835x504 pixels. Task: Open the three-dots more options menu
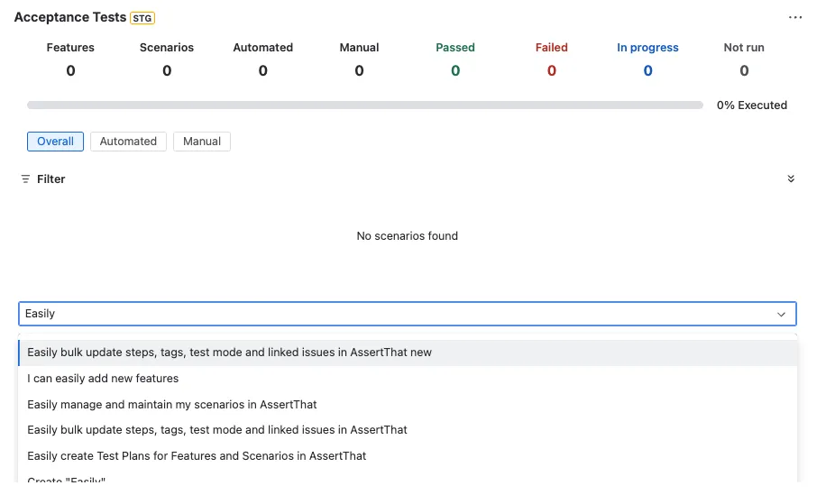pyautogui.click(x=795, y=17)
